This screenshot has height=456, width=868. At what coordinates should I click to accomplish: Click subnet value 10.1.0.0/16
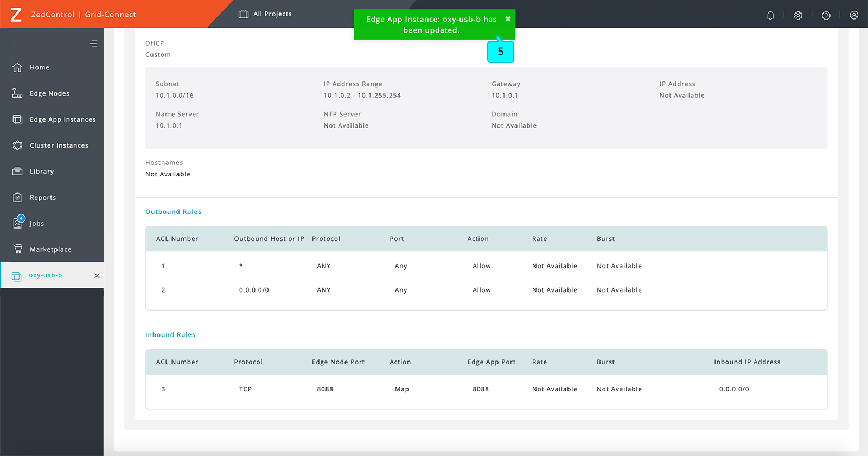point(175,96)
